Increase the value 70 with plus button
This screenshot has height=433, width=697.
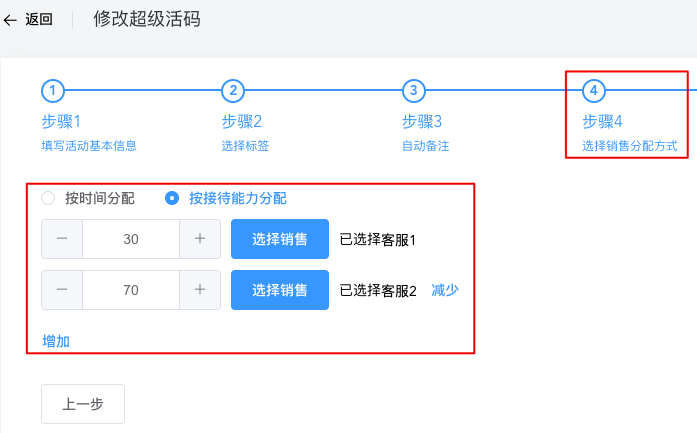coord(200,290)
